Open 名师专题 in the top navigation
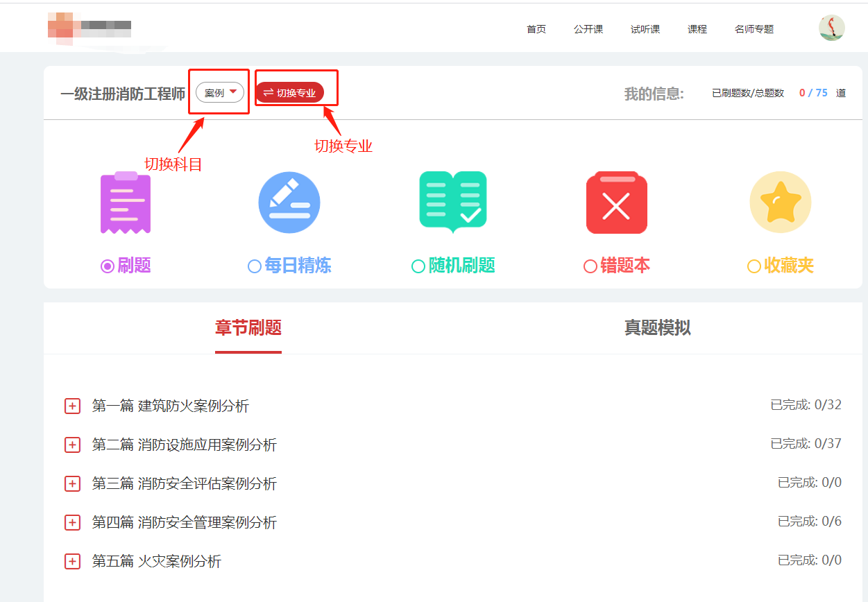 pos(754,29)
